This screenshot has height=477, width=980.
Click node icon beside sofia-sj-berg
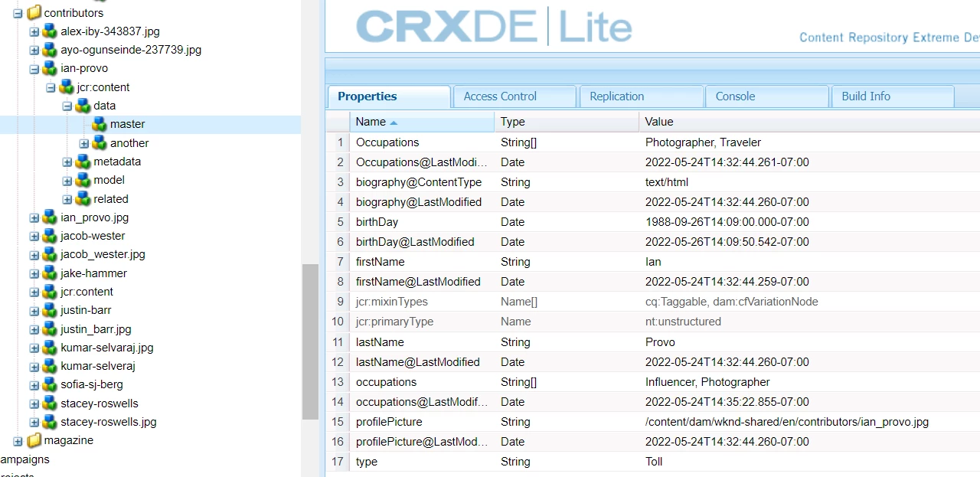click(x=50, y=384)
